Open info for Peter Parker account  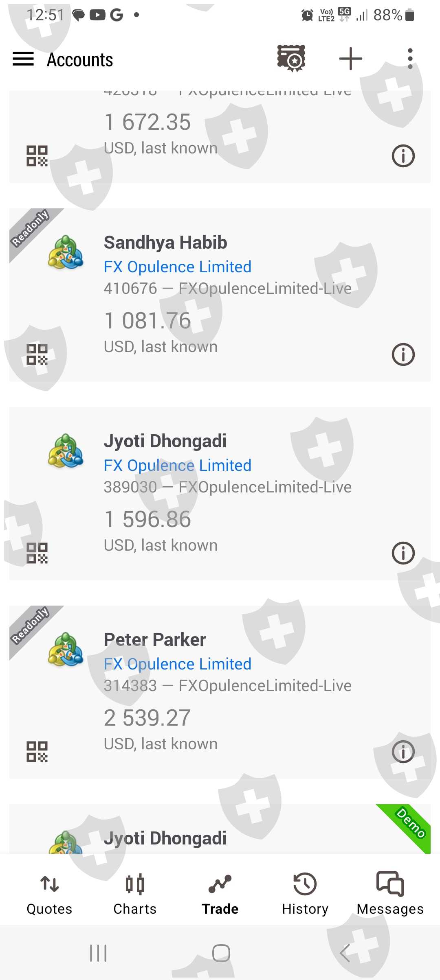pos(403,751)
